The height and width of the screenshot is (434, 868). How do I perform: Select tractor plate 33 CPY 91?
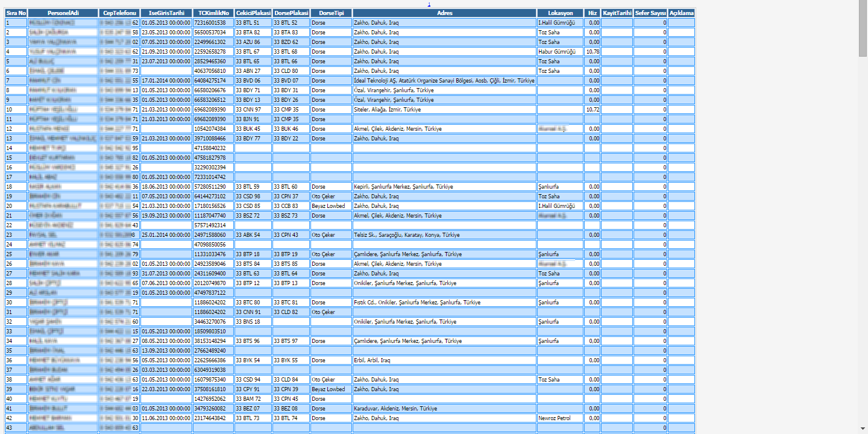tap(253, 389)
